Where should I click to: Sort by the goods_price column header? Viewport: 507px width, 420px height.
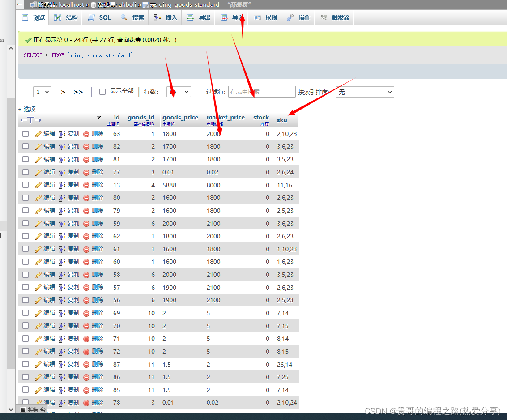tap(180, 117)
